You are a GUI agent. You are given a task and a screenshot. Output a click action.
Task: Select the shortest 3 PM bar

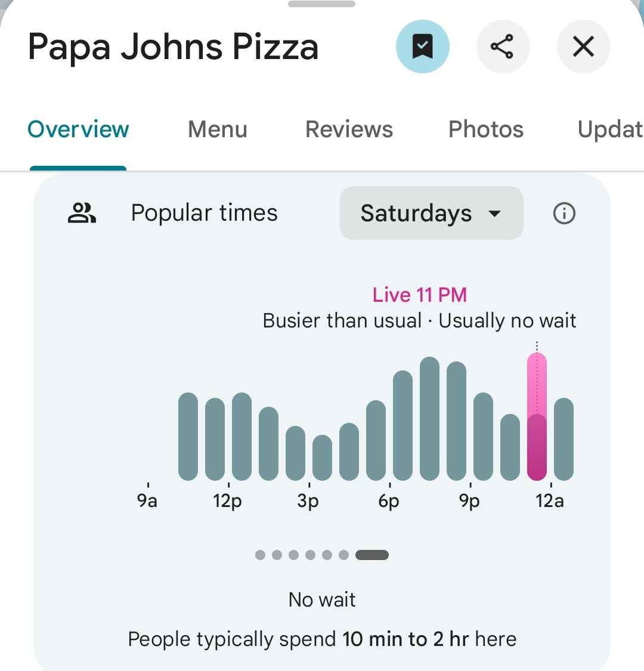(322, 457)
